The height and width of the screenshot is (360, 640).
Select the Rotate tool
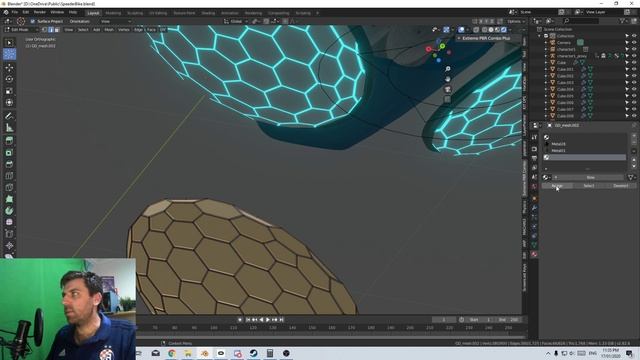(x=9, y=79)
